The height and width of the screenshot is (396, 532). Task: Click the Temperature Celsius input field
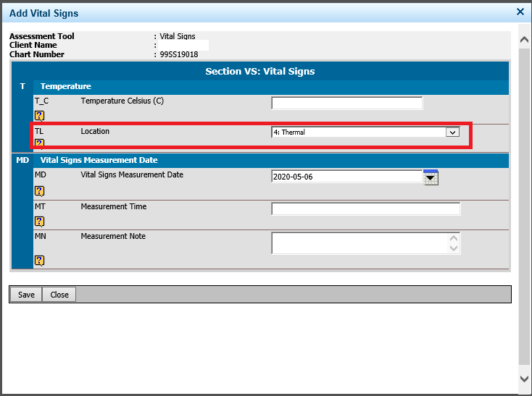[346, 104]
